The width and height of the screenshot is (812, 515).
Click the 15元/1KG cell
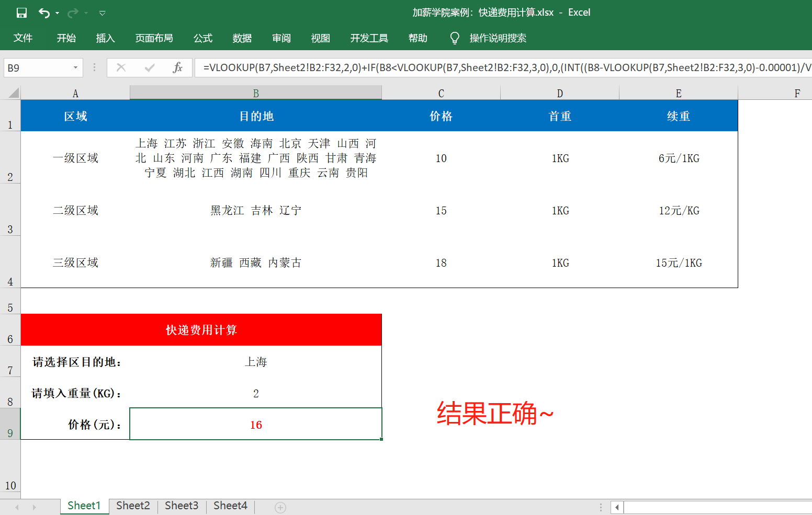click(x=679, y=262)
